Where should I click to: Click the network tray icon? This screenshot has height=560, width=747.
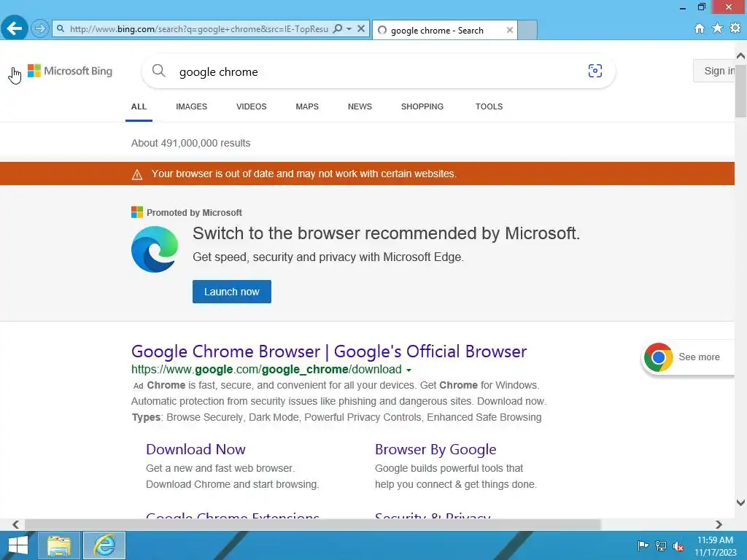coord(661,545)
